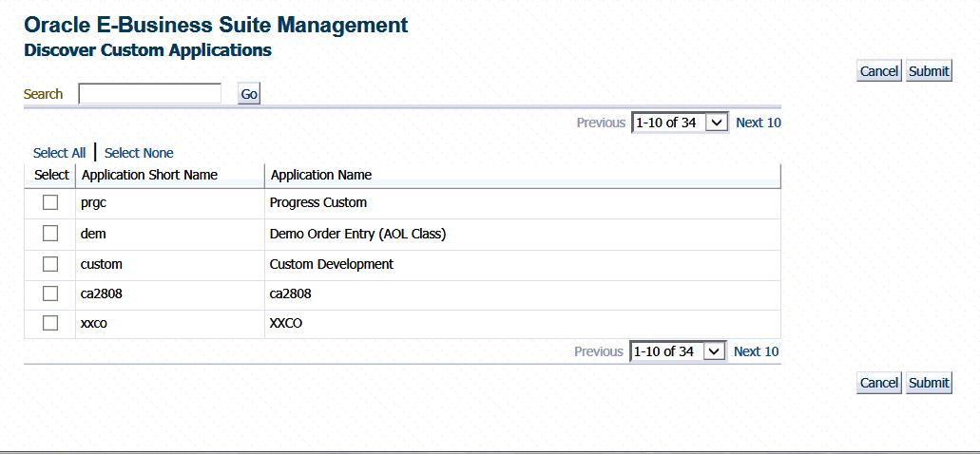Click the XXCO application name cell
Viewport: 980px width, 454px height.
(523, 324)
